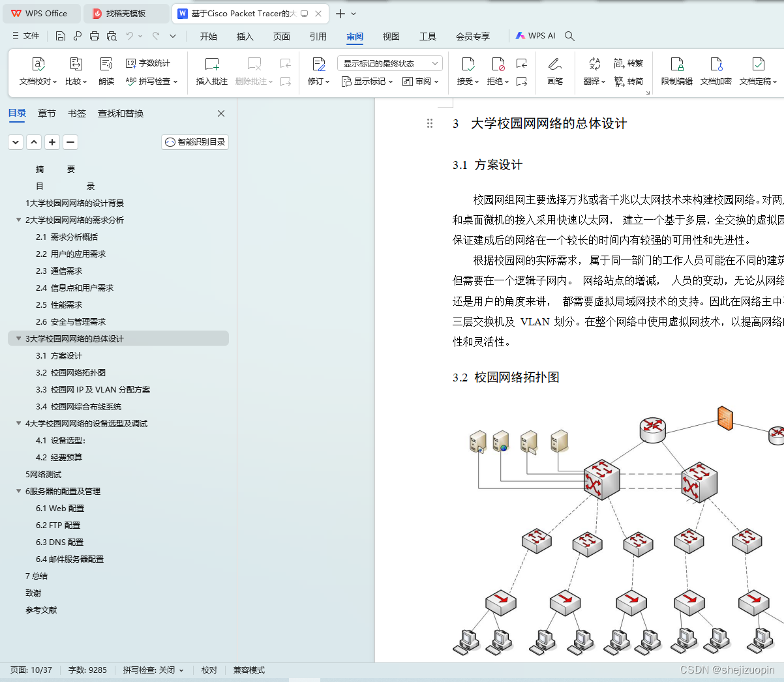Viewport: 784px width, 682px height.
Task: Click the paragraph drag handle beside heading 3
Action: [x=430, y=123]
